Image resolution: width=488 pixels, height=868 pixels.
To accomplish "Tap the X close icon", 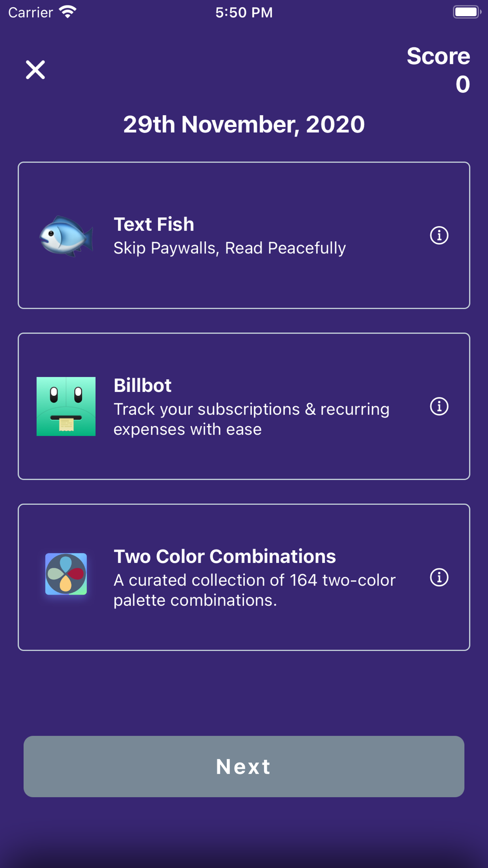I will pyautogui.click(x=35, y=70).
